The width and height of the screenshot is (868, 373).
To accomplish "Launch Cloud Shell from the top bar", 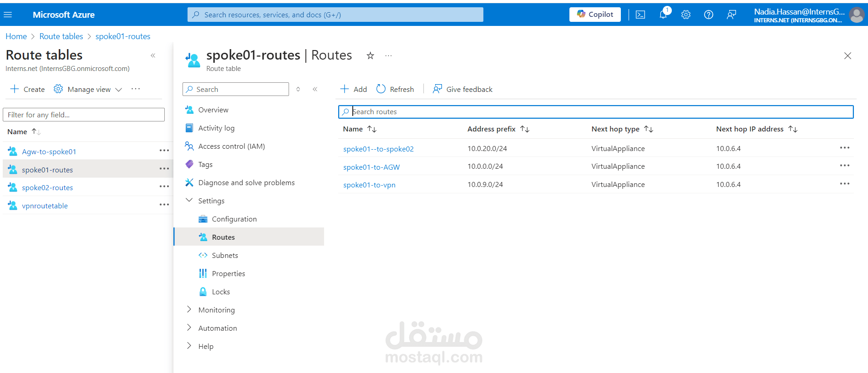I will click(640, 15).
